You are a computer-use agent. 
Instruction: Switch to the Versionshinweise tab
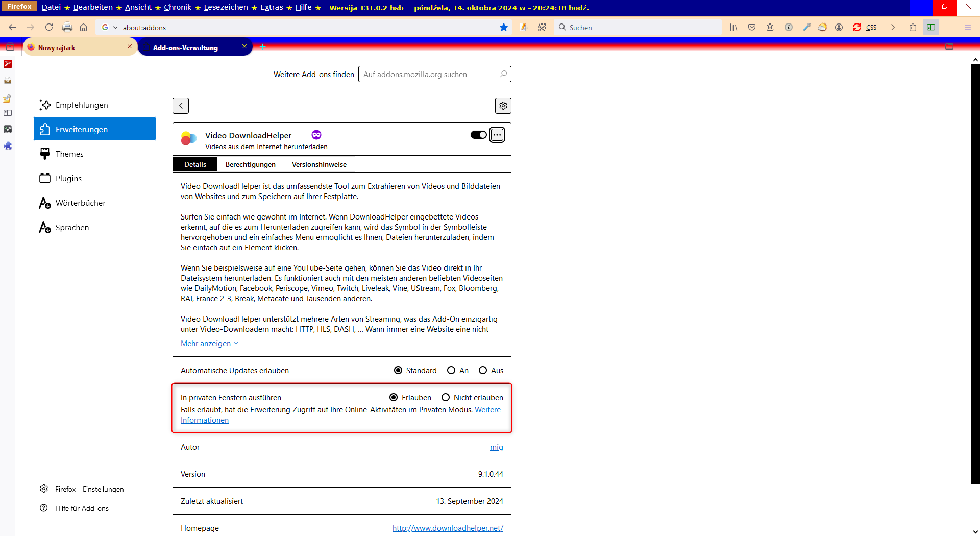319,164
